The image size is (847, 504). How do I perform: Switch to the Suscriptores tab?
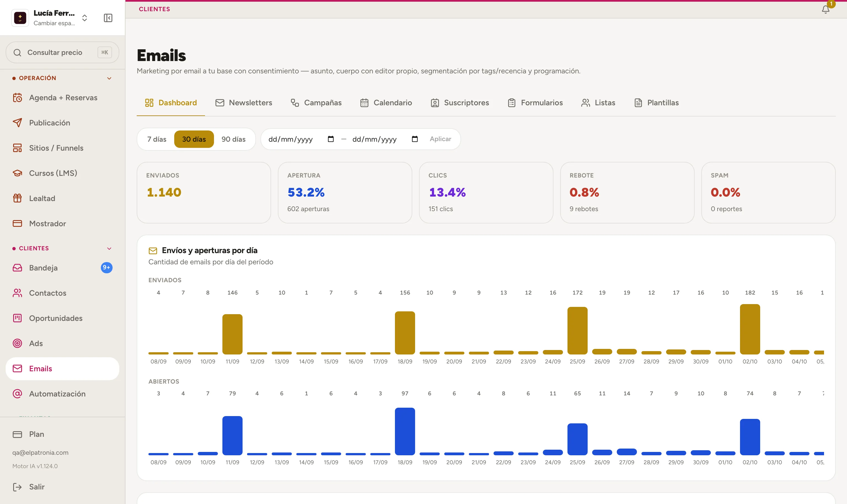459,103
